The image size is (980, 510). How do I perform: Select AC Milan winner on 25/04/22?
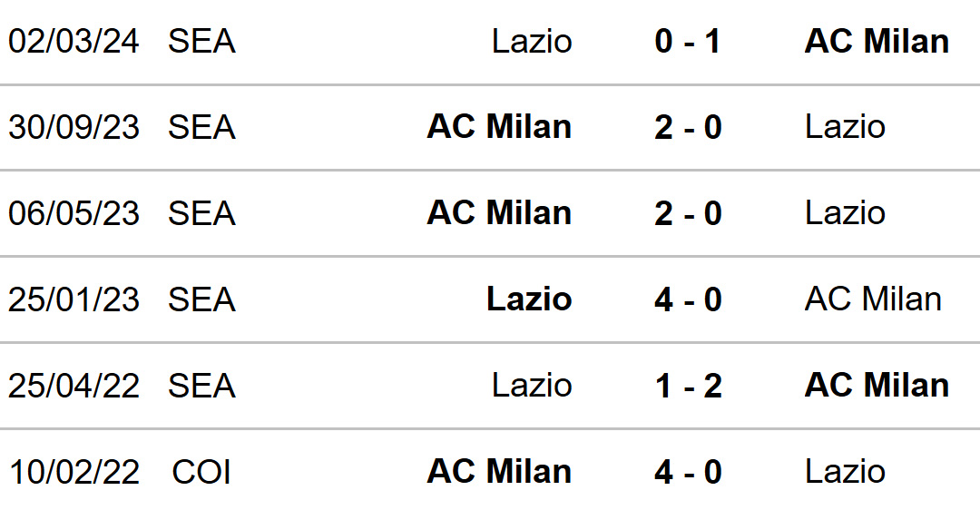(877, 386)
